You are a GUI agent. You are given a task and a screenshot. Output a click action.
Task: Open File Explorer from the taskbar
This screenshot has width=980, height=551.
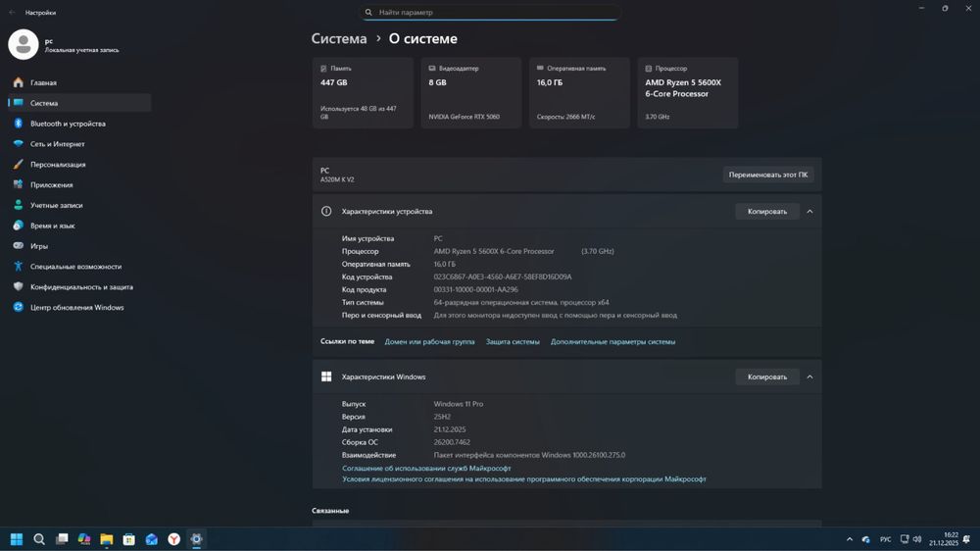coord(106,539)
